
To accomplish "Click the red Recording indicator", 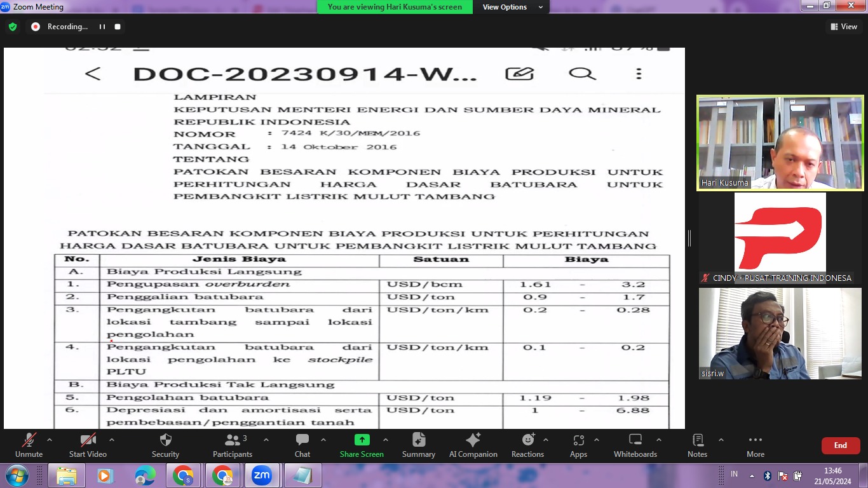I will point(36,27).
